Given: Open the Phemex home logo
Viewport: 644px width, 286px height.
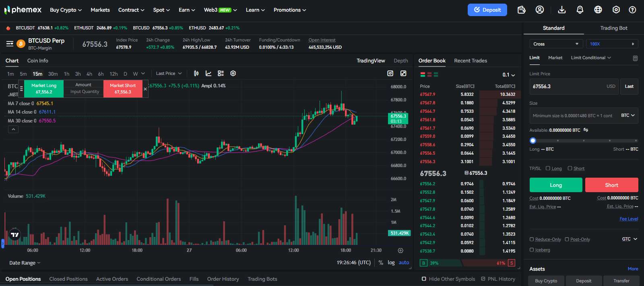Looking at the screenshot, I should tap(23, 10).
